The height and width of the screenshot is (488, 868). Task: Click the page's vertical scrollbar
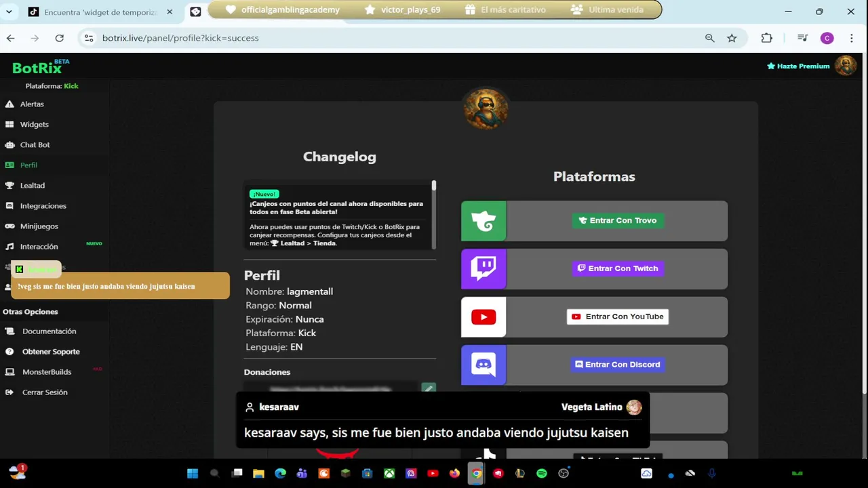coord(864,224)
